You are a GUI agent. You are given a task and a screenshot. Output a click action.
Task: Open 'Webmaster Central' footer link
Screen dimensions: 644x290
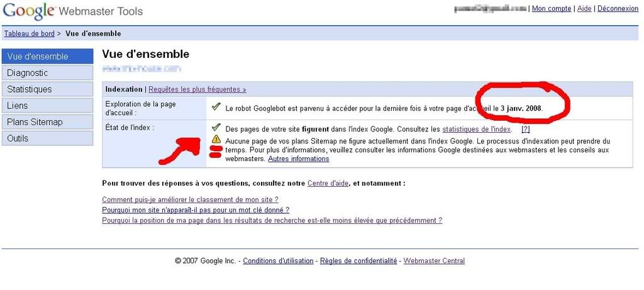click(x=434, y=261)
